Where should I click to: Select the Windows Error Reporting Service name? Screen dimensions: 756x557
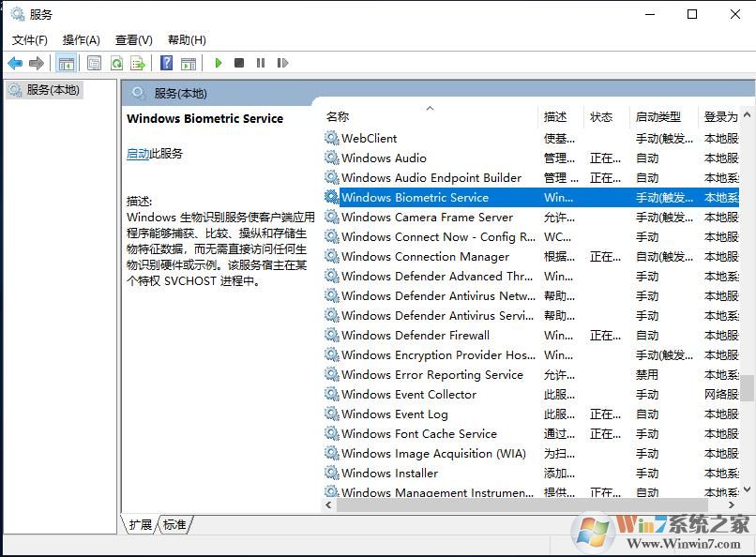click(x=432, y=374)
